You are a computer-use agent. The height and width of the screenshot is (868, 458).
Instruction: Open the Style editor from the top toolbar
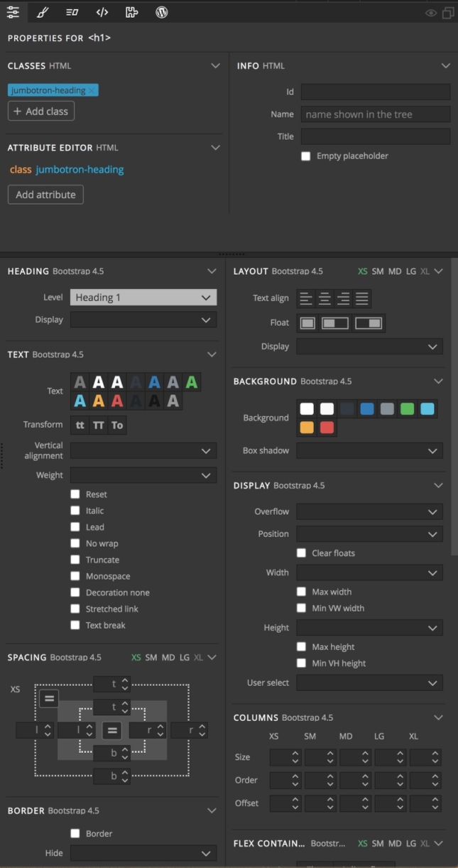point(43,12)
